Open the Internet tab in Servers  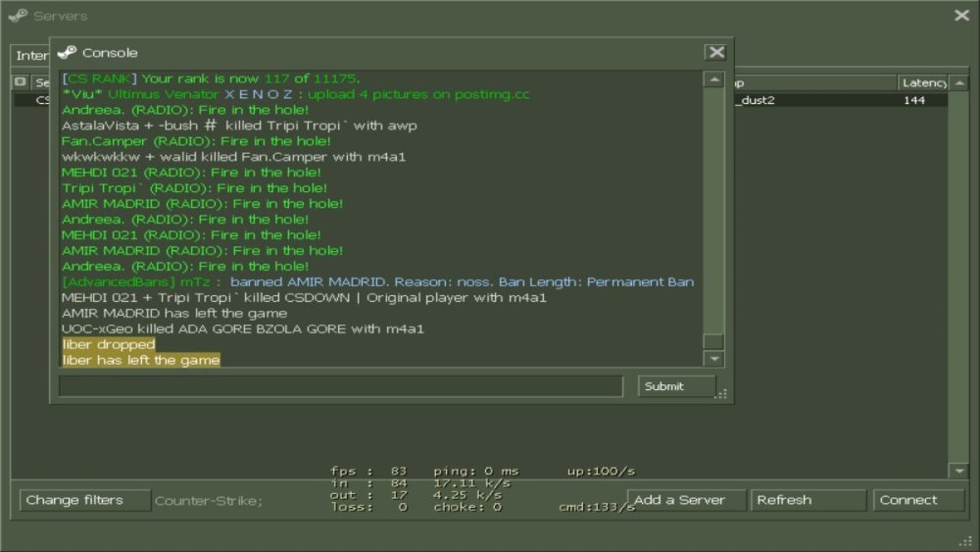click(x=31, y=56)
